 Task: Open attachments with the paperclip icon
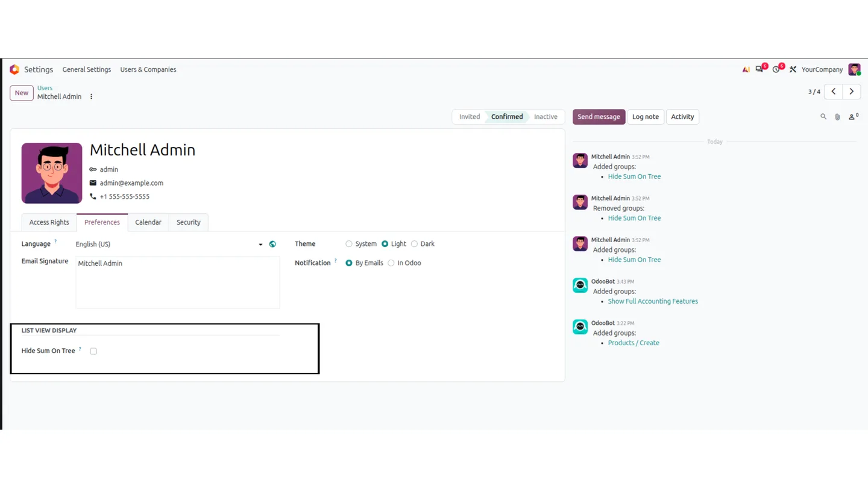(x=837, y=117)
